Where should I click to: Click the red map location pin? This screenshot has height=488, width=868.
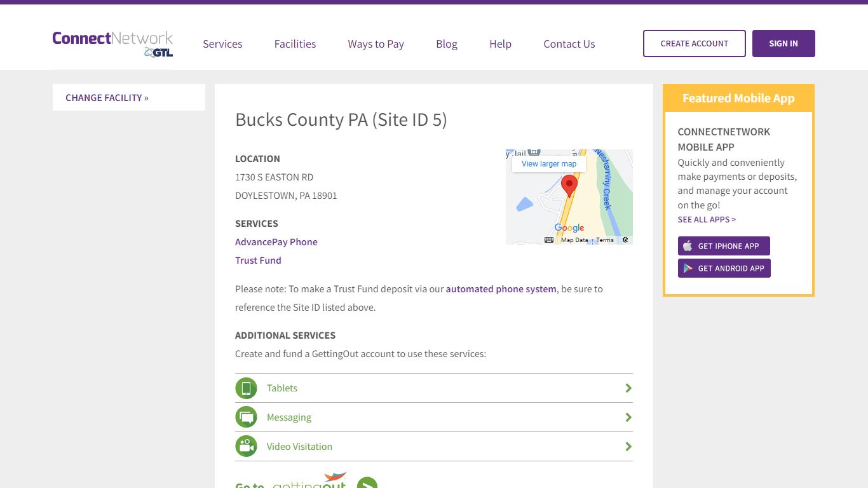point(569,186)
